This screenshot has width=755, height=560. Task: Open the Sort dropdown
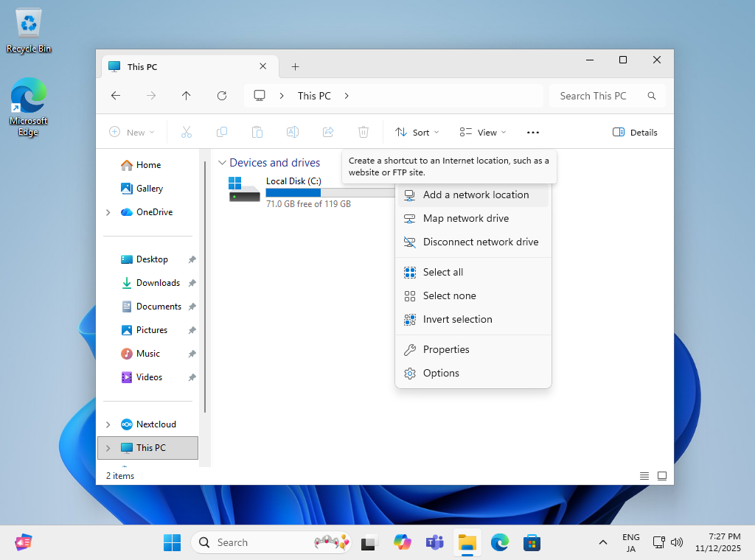(x=417, y=133)
